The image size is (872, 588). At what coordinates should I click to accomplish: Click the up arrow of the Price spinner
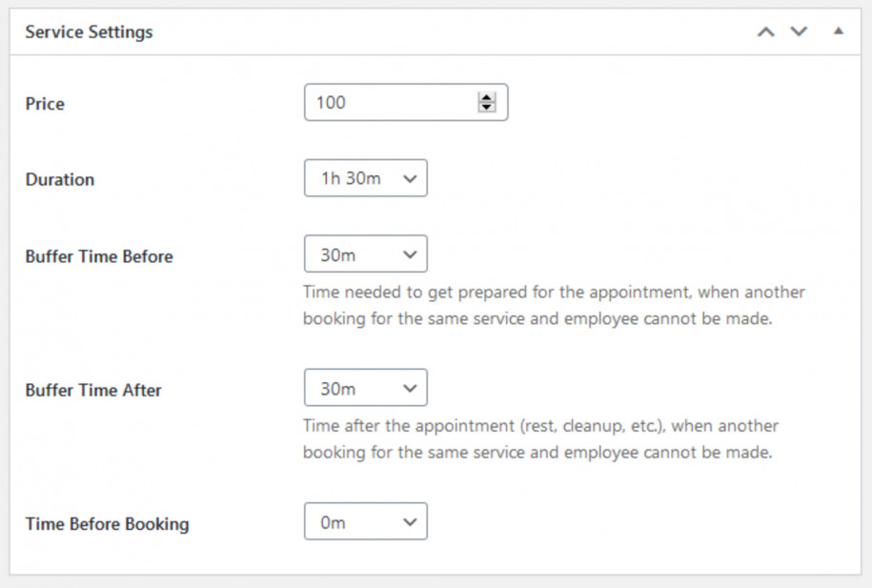pos(487,98)
